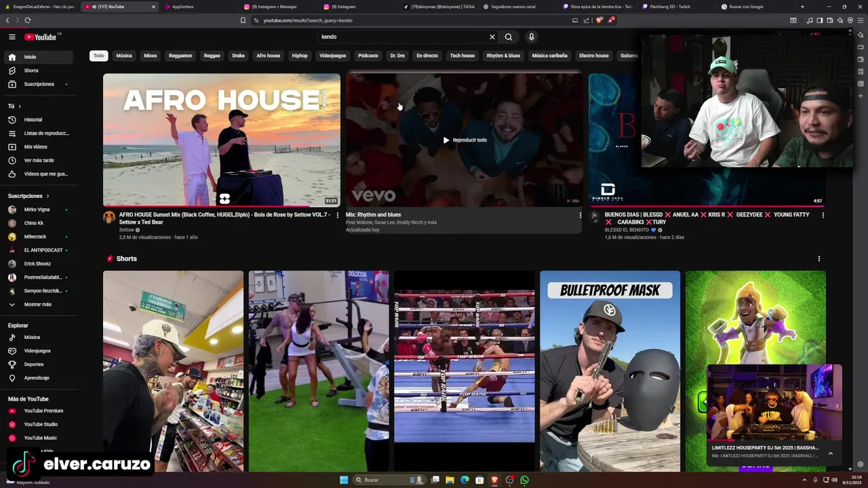
Task: Switch to the Buscar con Google tab
Action: coord(755,7)
